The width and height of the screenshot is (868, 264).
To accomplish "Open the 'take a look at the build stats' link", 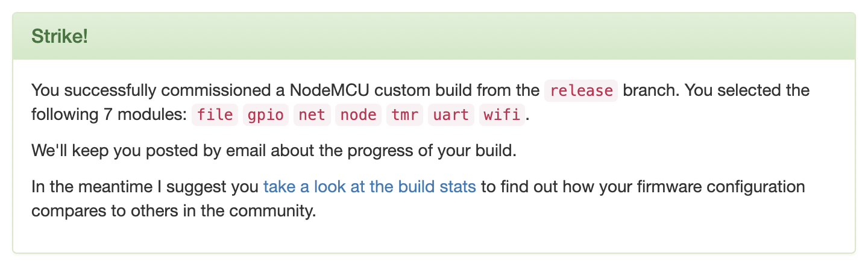I will click(x=370, y=187).
